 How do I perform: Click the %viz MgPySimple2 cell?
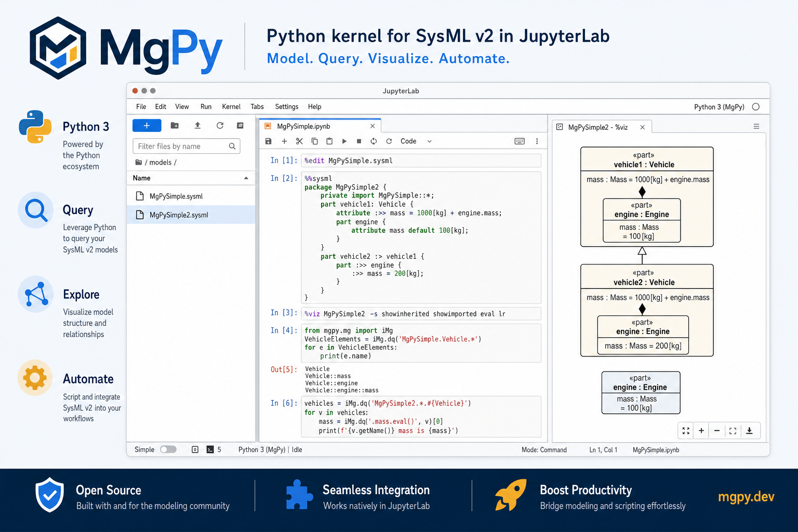coord(421,314)
